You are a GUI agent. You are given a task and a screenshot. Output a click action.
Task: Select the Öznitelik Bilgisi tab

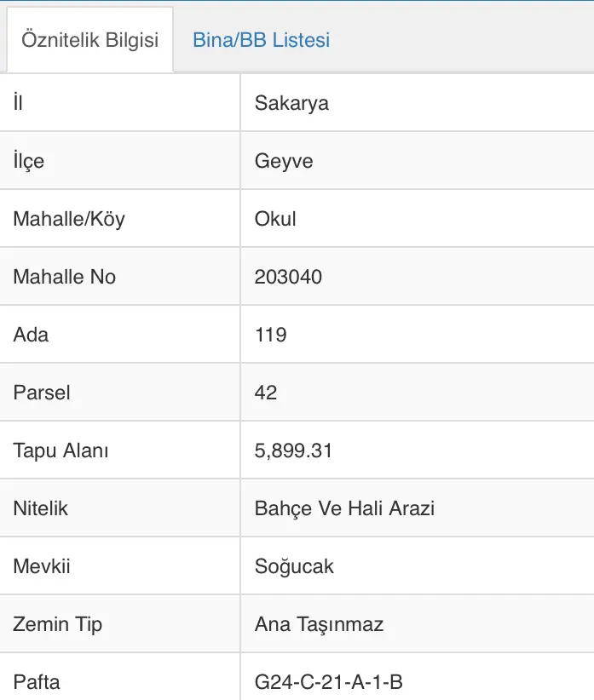89,39
